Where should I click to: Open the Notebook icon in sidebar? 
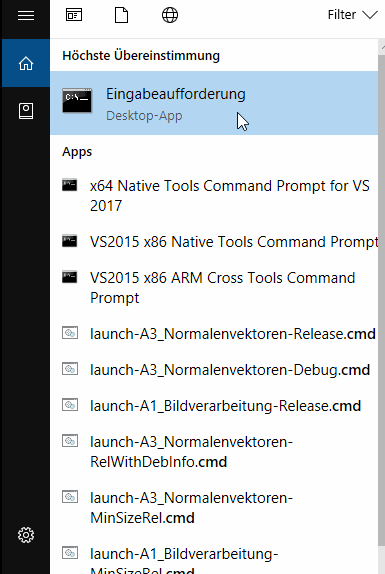[26, 111]
